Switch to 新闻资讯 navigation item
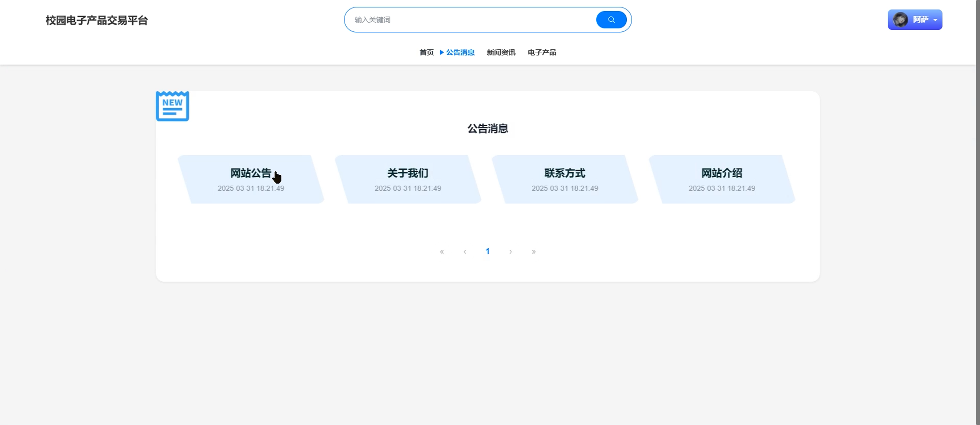The image size is (980, 425). [x=501, y=52]
